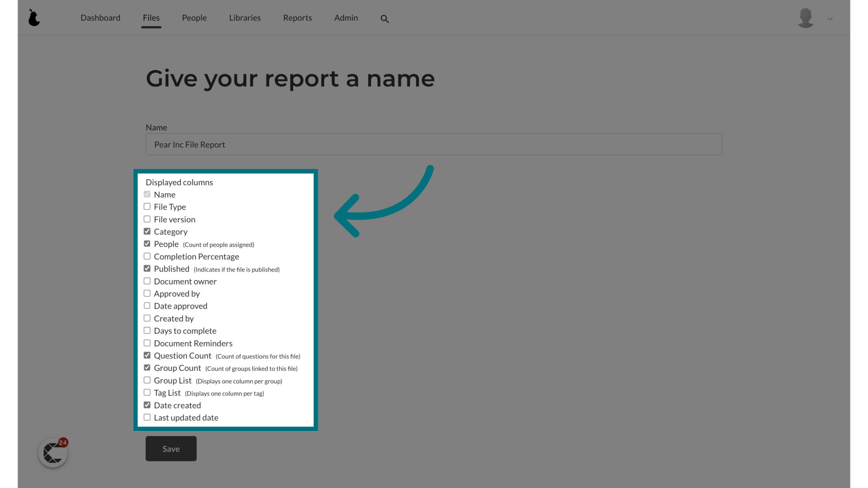Click the Files navigation tab
Screen dimensions: 868x488
point(151,17)
